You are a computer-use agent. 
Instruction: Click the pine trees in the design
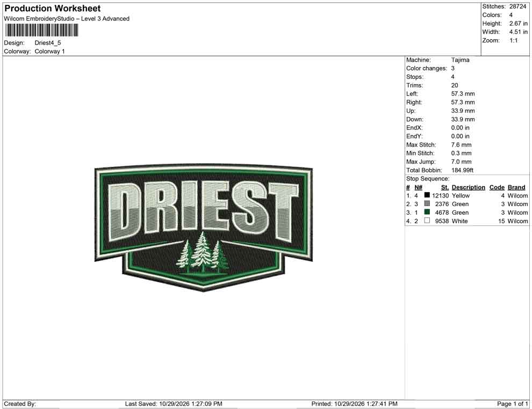point(203,253)
